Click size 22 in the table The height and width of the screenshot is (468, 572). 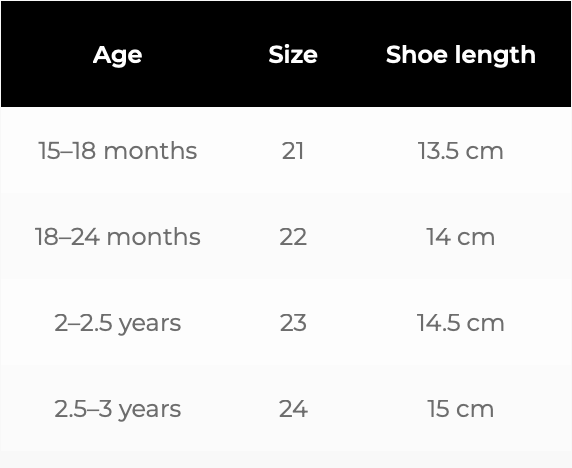coord(293,237)
